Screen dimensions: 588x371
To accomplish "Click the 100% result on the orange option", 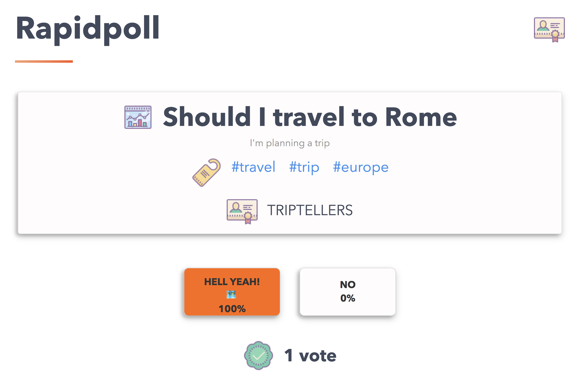I will tap(232, 309).
